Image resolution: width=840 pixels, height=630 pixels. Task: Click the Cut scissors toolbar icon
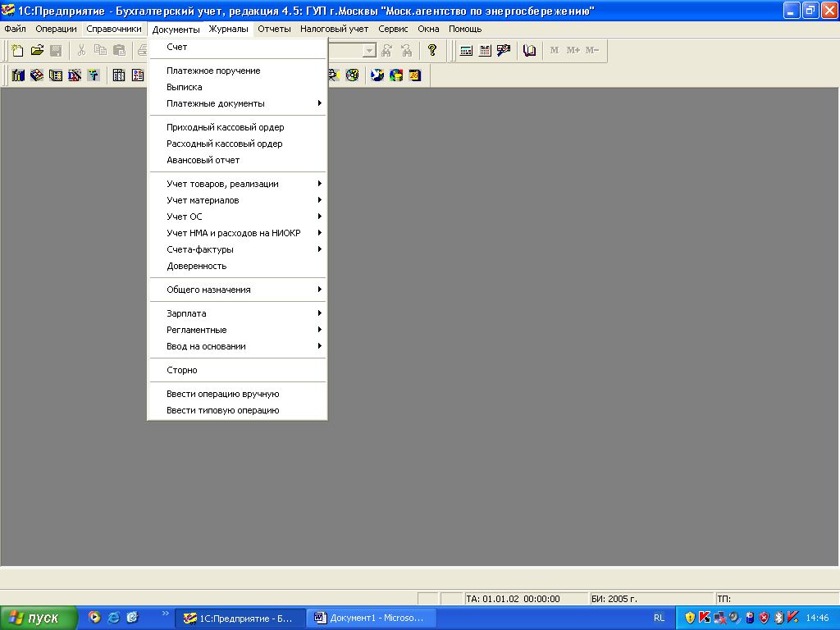tap(81, 50)
